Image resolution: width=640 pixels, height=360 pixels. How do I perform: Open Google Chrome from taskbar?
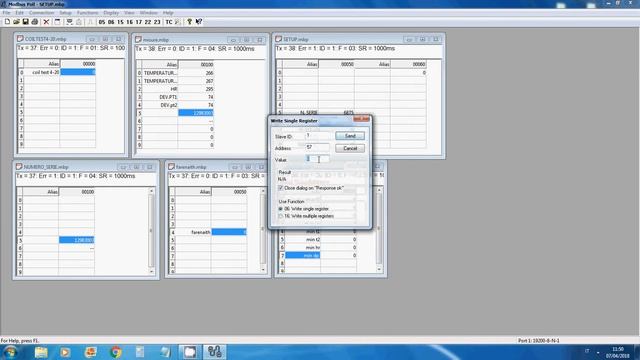116,352
